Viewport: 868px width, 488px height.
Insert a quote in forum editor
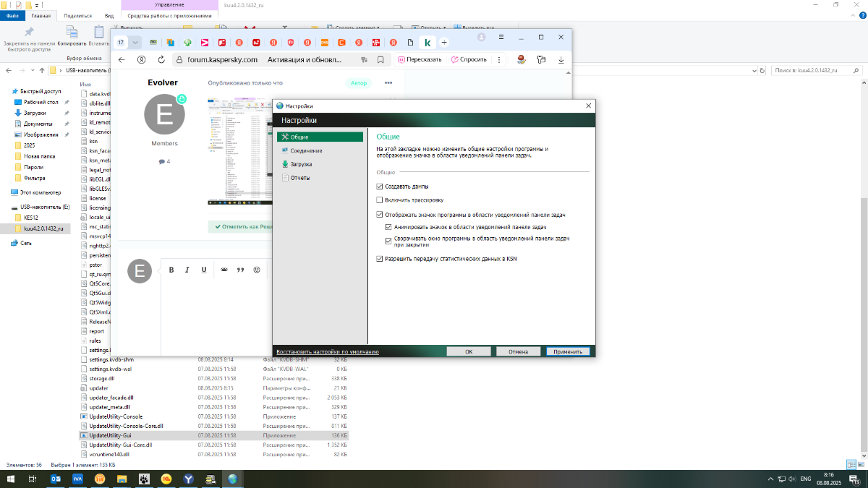240,270
